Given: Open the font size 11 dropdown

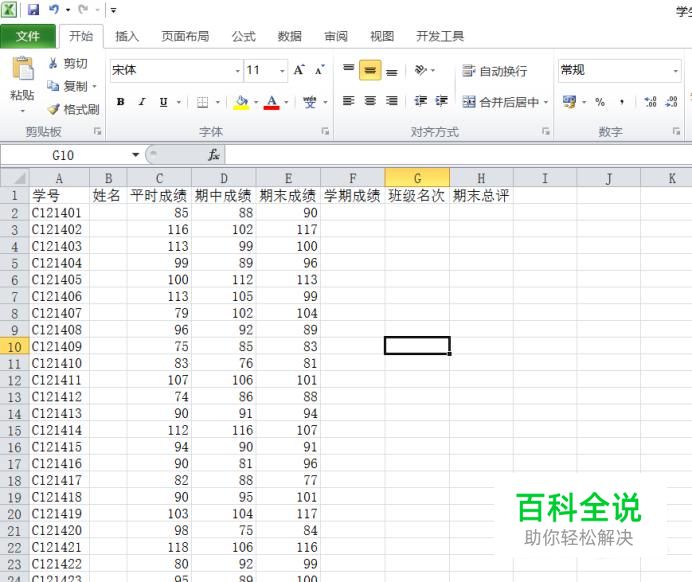Looking at the screenshot, I should pyautogui.click(x=282, y=71).
